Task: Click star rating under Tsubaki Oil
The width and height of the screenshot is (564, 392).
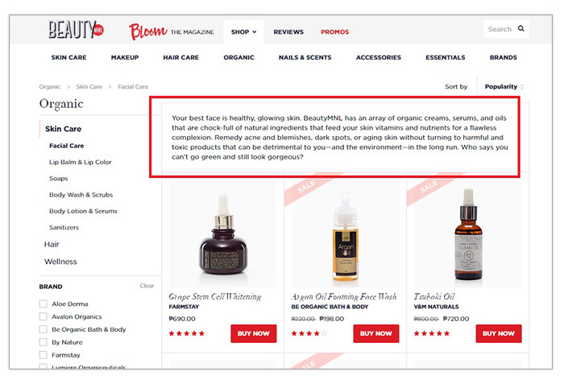Action: click(432, 333)
